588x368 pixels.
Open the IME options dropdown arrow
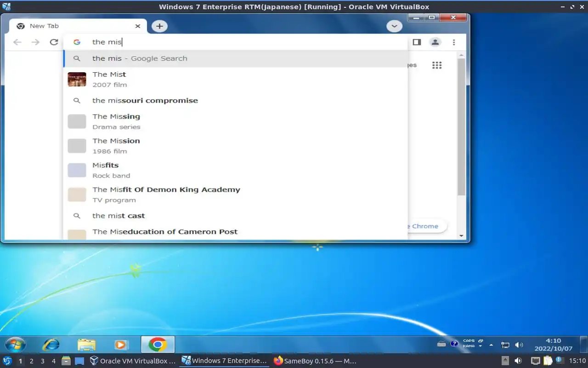(481, 346)
